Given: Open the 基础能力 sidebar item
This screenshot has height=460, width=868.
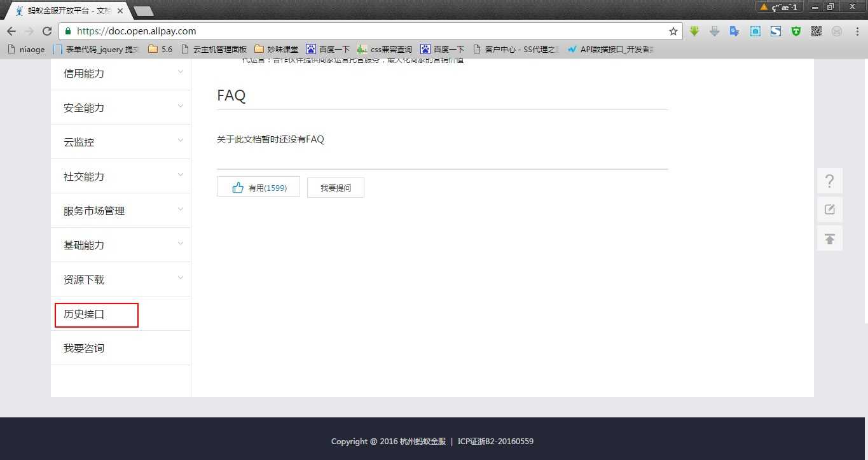Looking at the screenshot, I should pos(121,245).
